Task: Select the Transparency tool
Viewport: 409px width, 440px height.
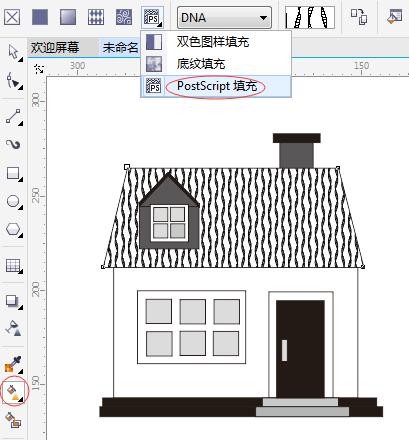Action: pyautogui.click(x=14, y=329)
